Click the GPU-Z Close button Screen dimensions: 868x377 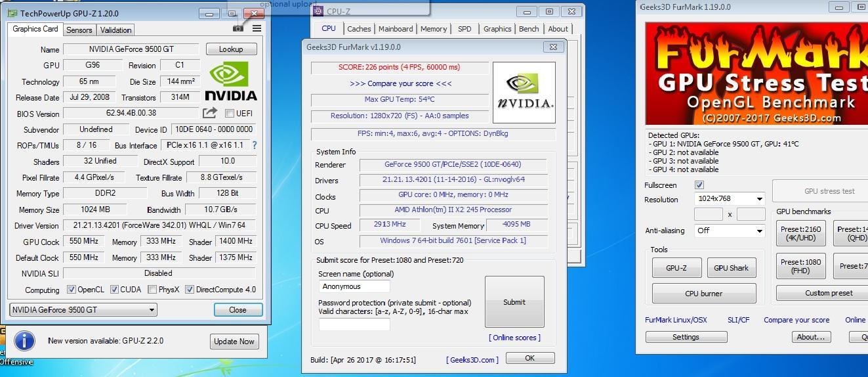(238, 310)
